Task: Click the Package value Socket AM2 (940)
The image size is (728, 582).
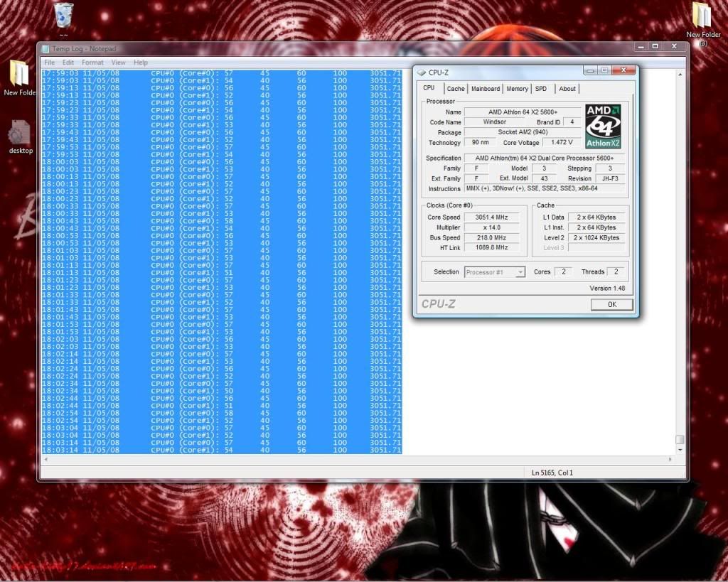Action: [x=523, y=131]
